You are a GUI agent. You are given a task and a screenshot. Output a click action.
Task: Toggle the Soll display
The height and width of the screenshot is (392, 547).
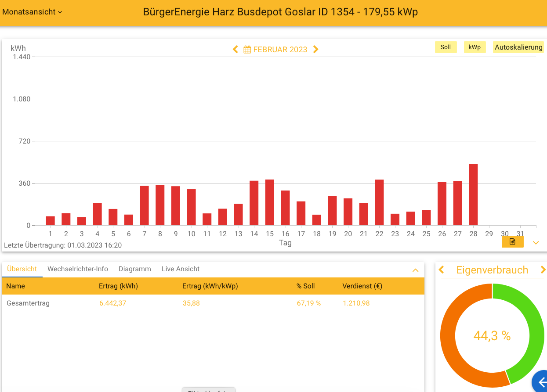(x=446, y=47)
